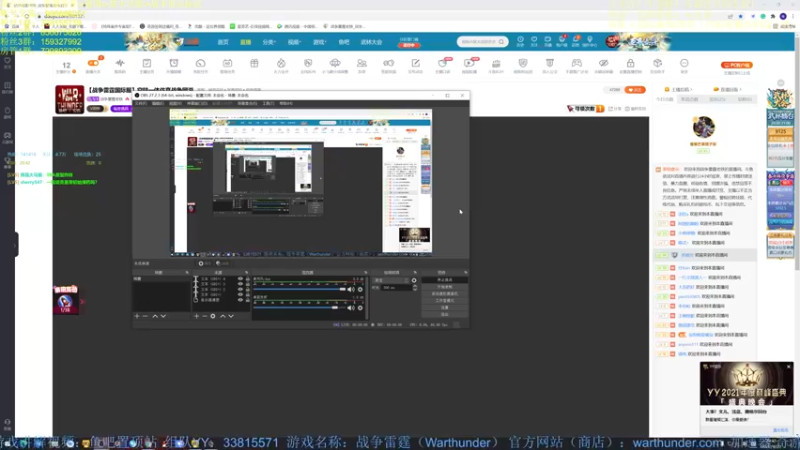
Task: Open second mixer channel gear settings
Action: (360, 308)
